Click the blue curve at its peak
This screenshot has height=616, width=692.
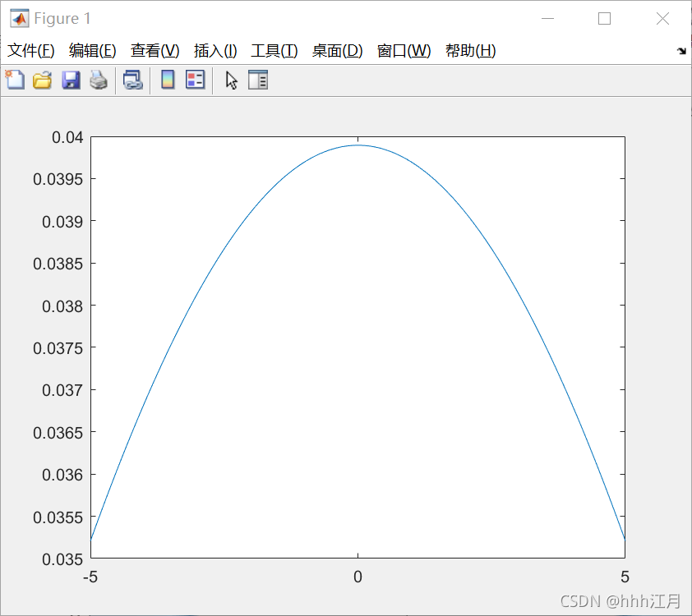click(x=358, y=145)
